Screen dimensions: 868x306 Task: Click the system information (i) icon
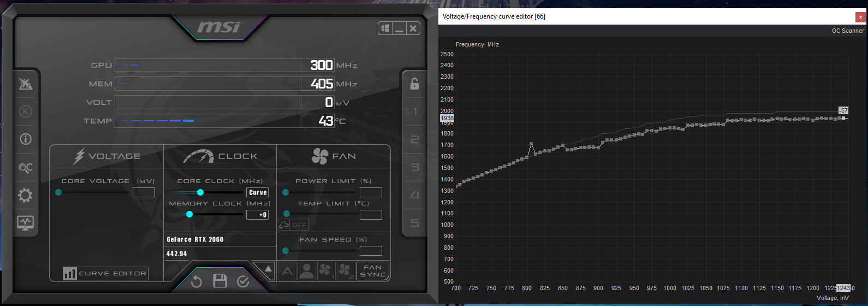(x=25, y=139)
